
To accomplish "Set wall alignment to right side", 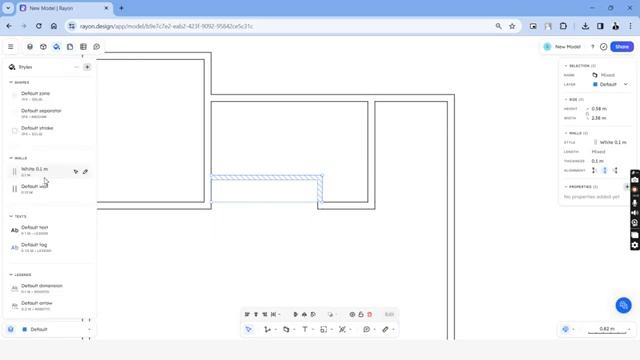I will [615, 171].
